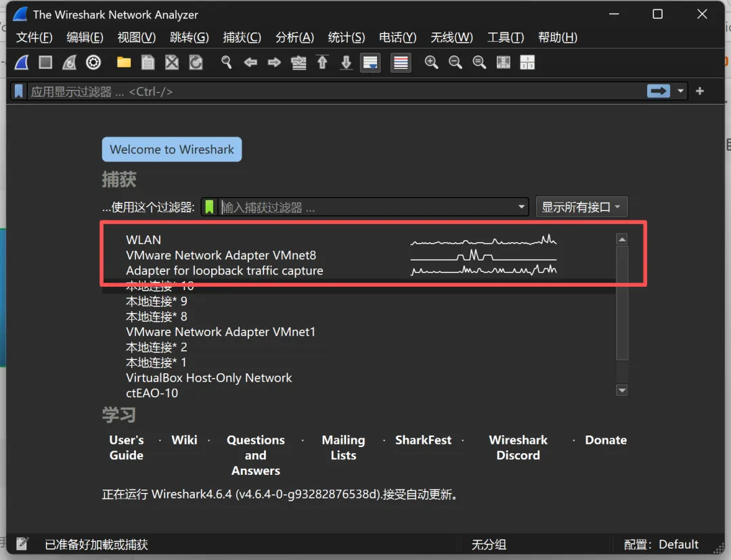Select Adapter for loopback traffic capture

pos(359,271)
